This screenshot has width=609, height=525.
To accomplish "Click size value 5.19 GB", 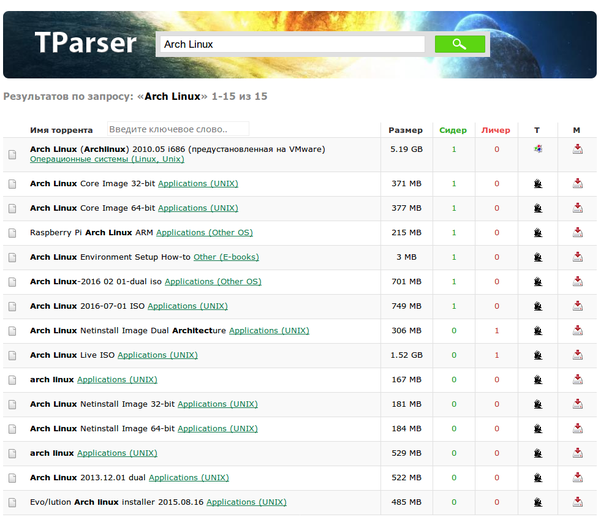I will 406,149.
